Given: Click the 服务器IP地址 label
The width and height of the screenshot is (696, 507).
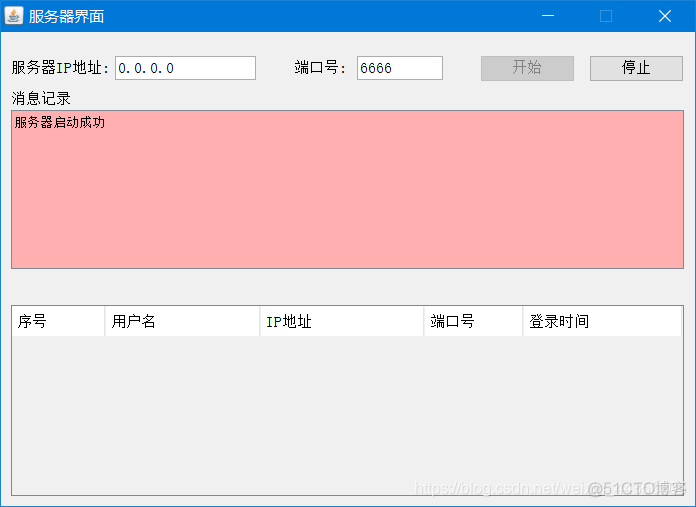Looking at the screenshot, I should (60, 68).
